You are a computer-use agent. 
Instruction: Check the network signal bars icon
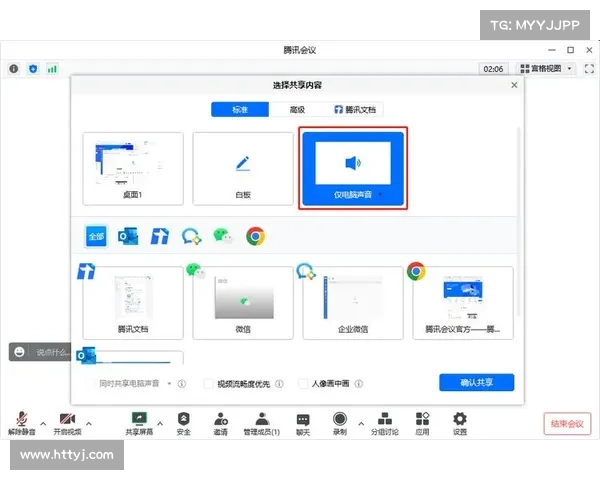coord(52,69)
